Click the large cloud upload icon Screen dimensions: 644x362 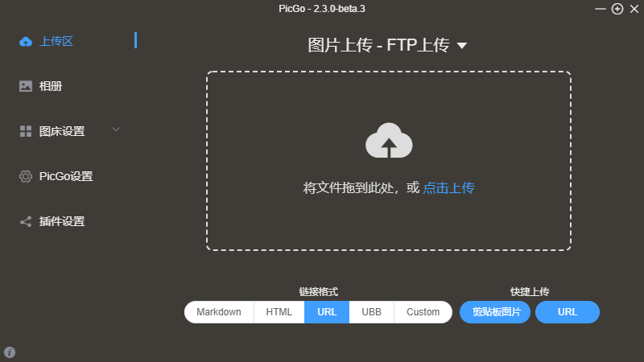(389, 140)
